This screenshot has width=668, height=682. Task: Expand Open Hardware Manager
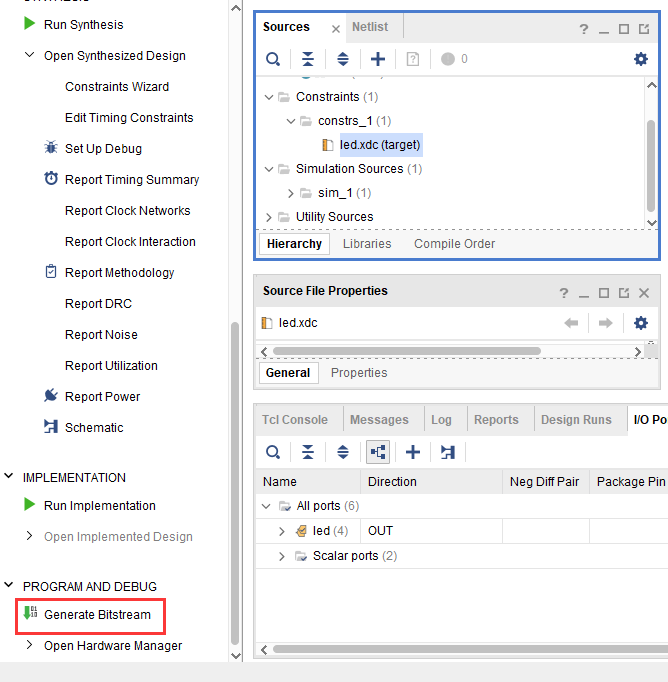pos(30,645)
